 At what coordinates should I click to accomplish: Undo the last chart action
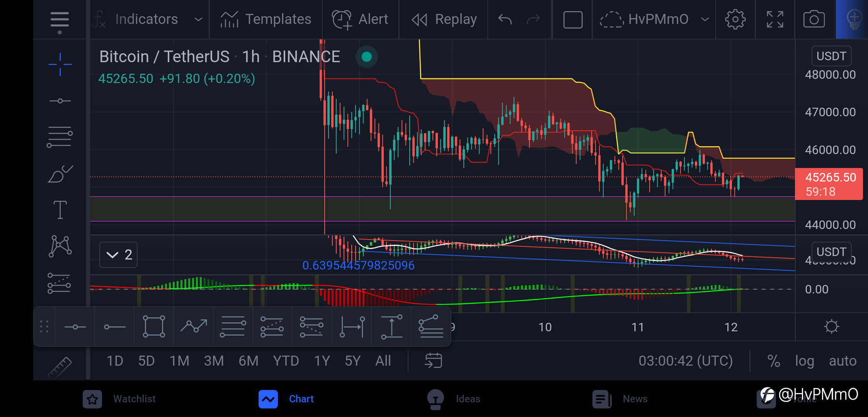click(x=505, y=19)
